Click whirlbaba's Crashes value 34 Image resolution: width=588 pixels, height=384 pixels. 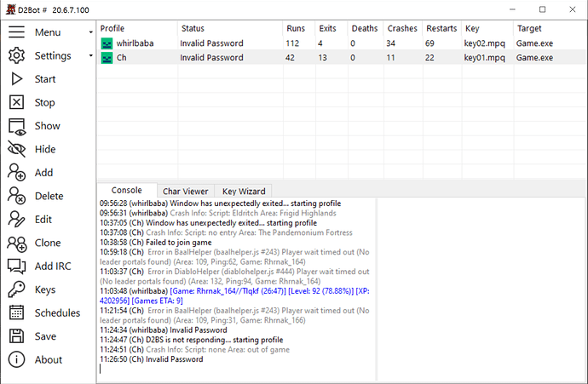pos(391,43)
